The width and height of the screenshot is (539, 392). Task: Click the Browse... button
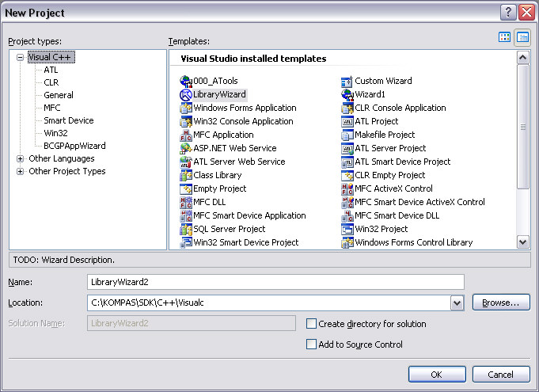[x=500, y=303]
